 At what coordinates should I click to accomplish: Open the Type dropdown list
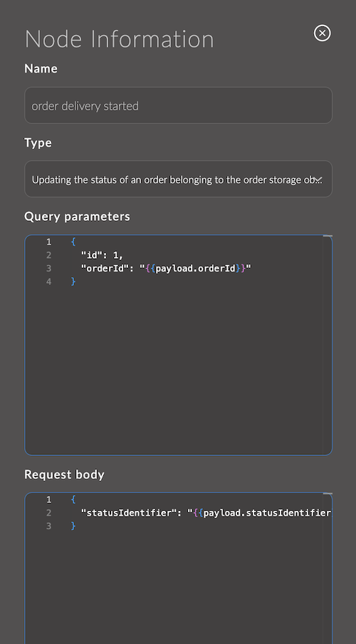click(178, 179)
